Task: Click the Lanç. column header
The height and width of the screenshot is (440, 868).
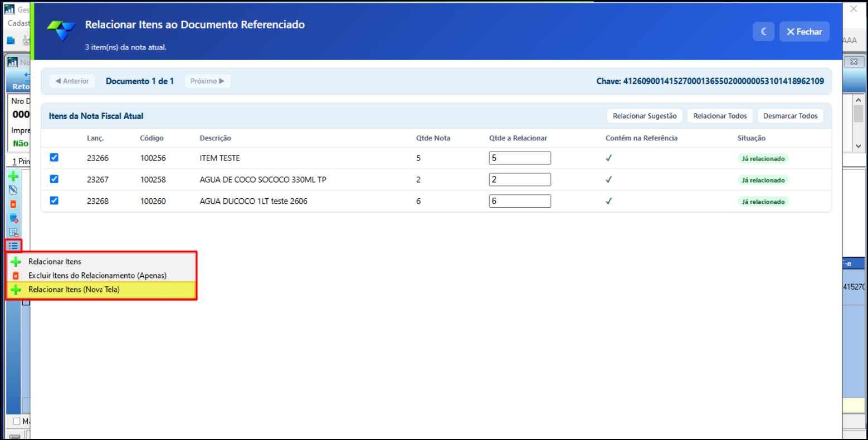Action: [x=95, y=138]
